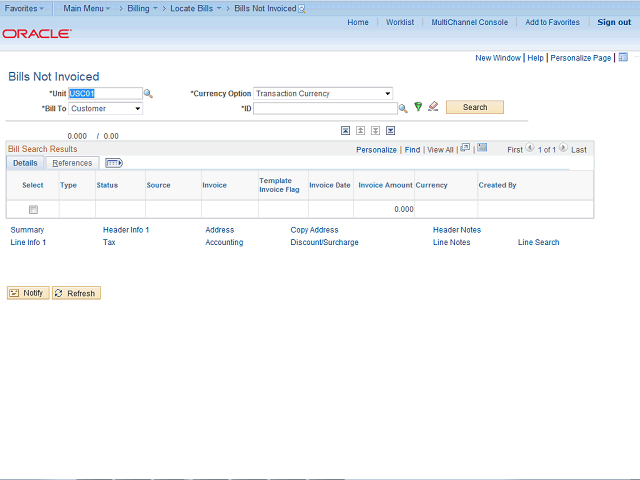Switch to the References tab

click(72, 163)
